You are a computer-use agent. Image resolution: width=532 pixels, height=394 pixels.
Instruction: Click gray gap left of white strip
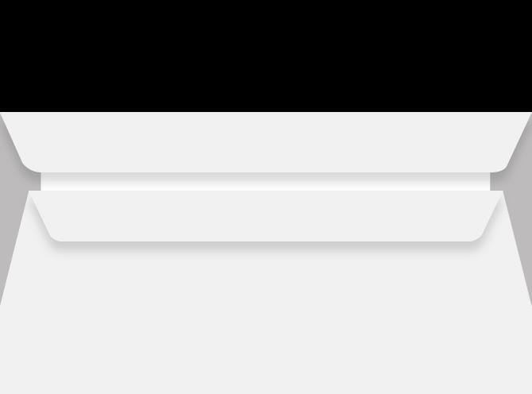(x=35, y=182)
